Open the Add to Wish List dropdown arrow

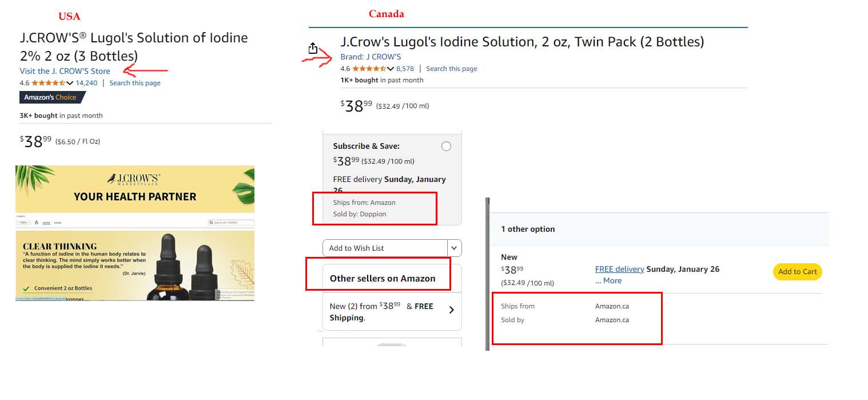coord(454,248)
